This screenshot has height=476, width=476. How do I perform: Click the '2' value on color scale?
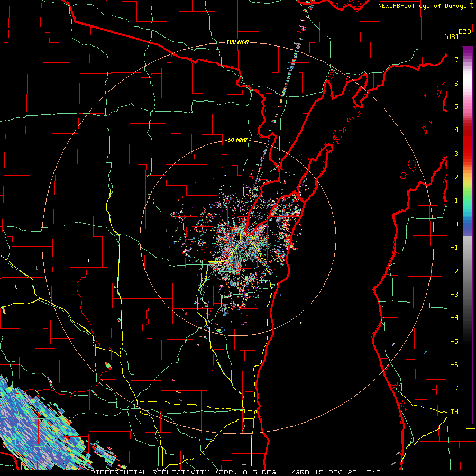coord(456,177)
